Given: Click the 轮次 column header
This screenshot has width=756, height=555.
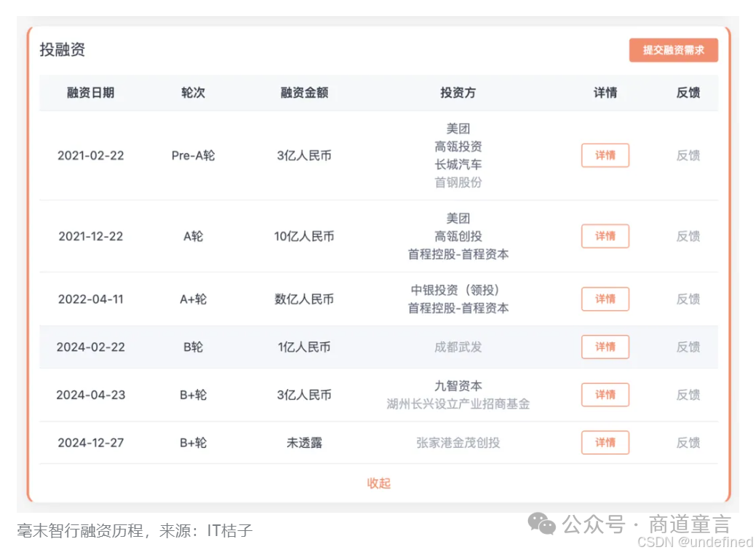Looking at the screenshot, I should [193, 92].
